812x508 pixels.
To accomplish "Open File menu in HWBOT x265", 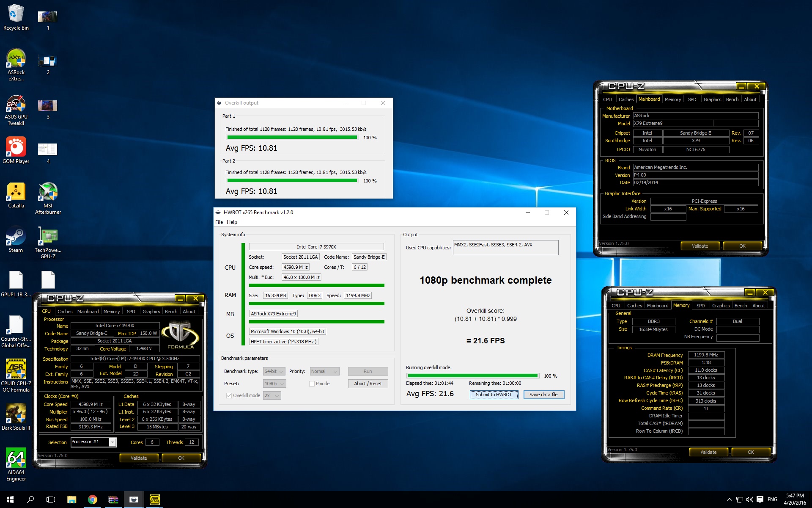I will 219,222.
